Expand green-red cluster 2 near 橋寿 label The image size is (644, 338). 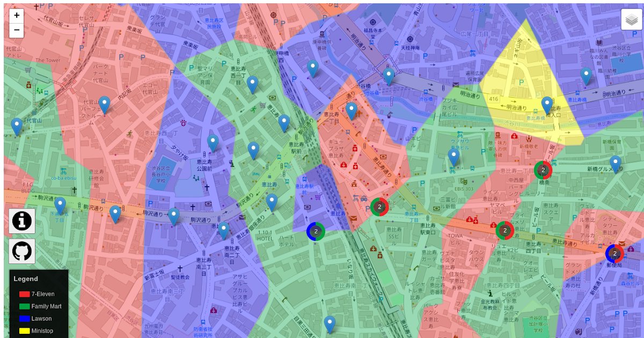(x=543, y=170)
